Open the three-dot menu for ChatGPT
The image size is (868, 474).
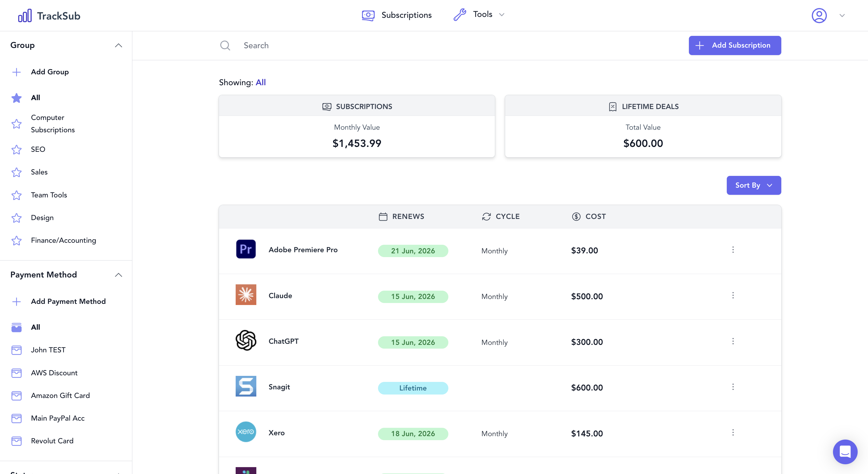tap(733, 341)
